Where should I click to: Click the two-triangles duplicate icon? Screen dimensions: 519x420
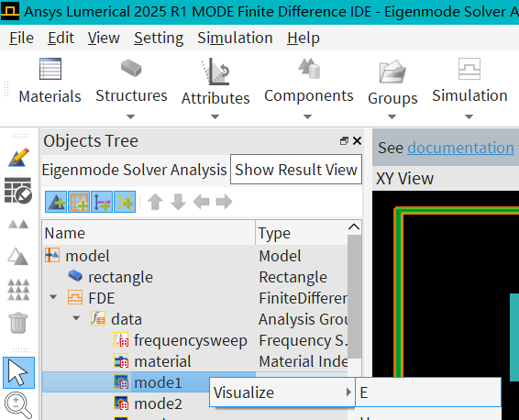(18, 224)
